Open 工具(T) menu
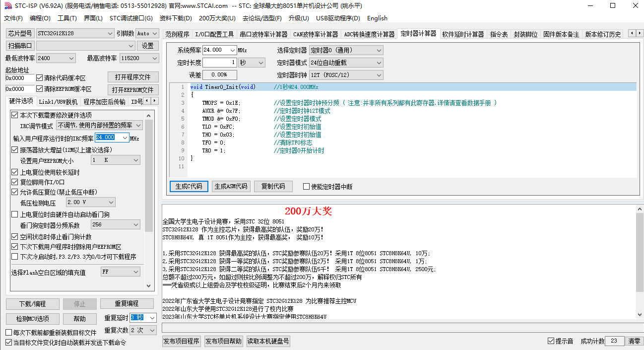Image resolution: width=644 pixels, height=350 pixels. (67, 18)
